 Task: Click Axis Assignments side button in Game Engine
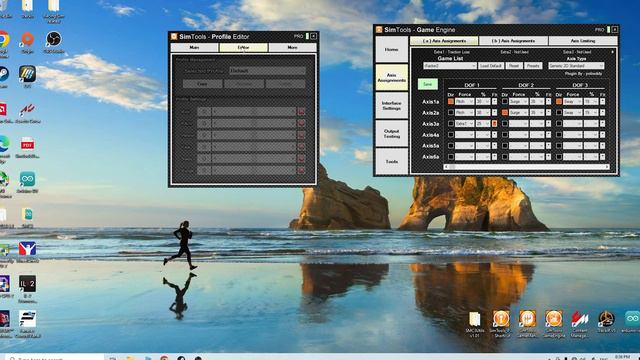(x=391, y=78)
